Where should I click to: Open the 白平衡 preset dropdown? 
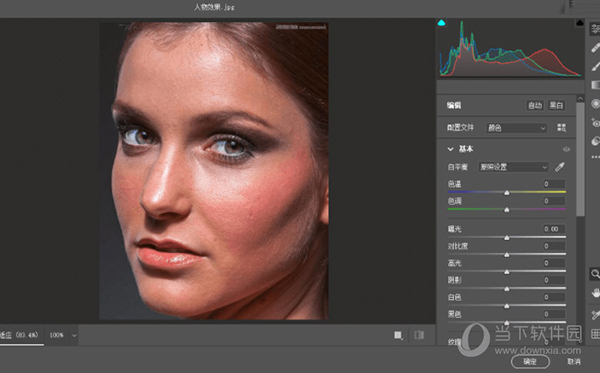tap(513, 167)
